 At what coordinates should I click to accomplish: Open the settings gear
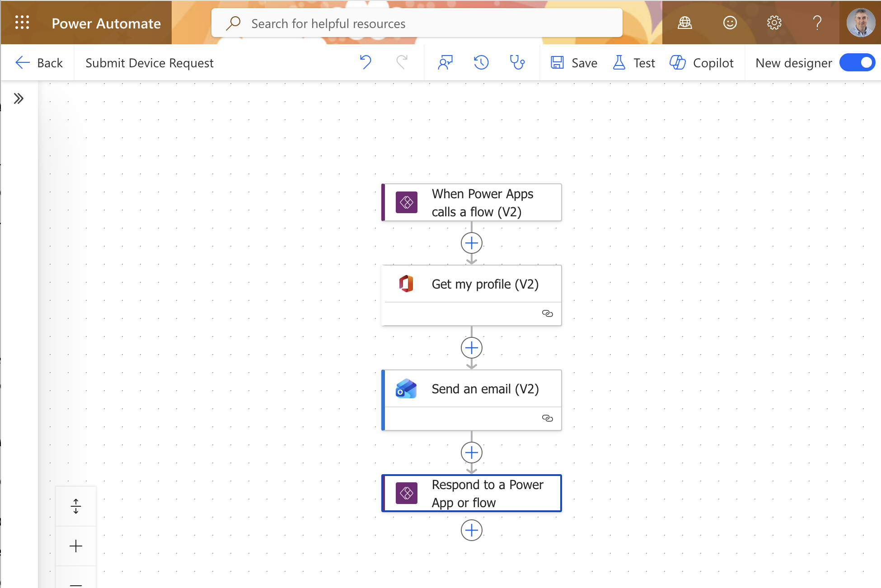pyautogui.click(x=774, y=23)
